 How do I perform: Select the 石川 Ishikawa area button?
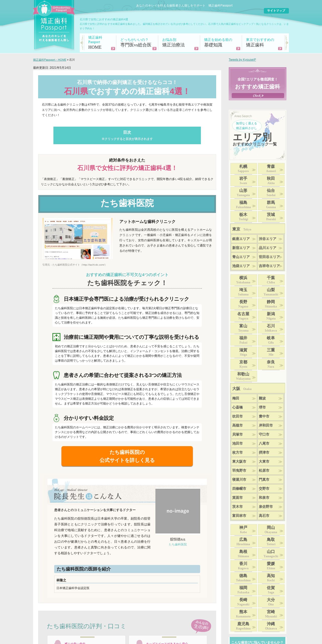[x=271, y=328]
